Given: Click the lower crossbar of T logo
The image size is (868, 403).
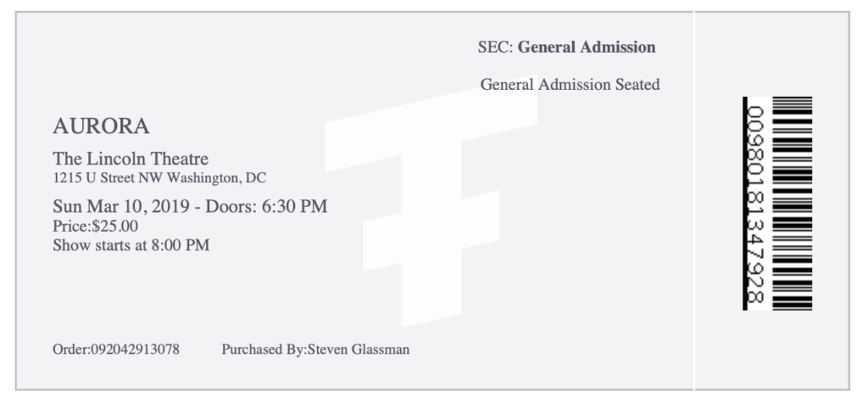Looking at the screenshot, I should (431, 231).
